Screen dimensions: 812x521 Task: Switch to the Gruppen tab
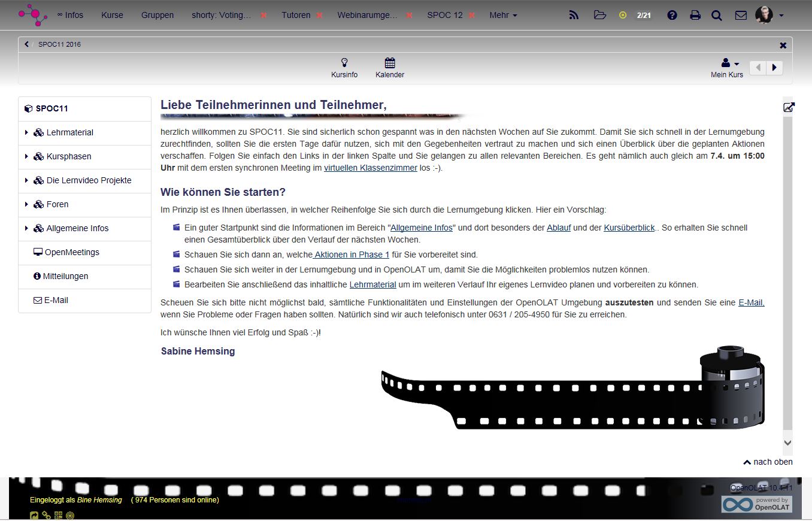click(x=157, y=15)
